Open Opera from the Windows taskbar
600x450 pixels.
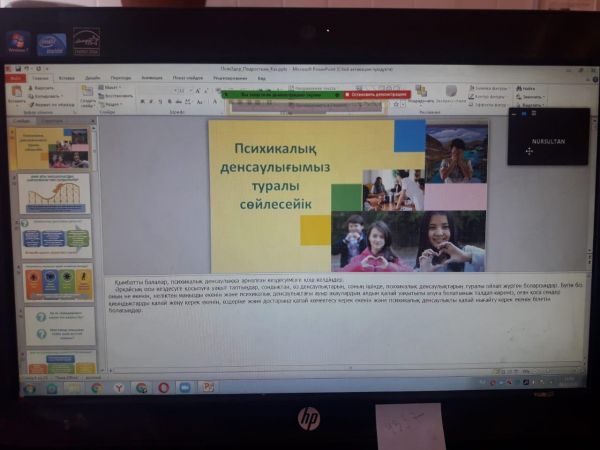click(x=163, y=387)
